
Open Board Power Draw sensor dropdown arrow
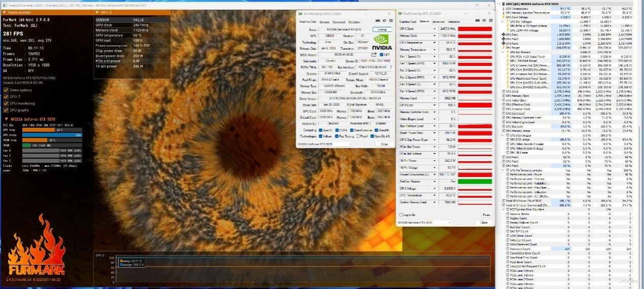pos(434,133)
